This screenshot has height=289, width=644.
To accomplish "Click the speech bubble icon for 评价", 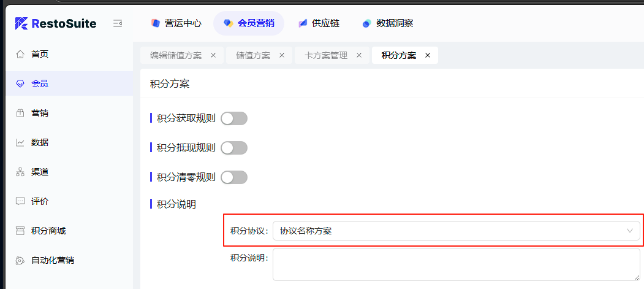I will tap(20, 201).
